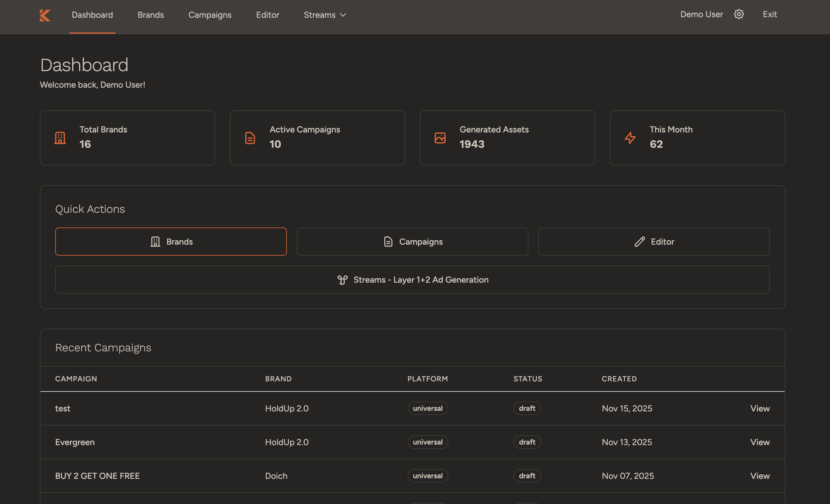Switch to the Brands navigation tab
Image resolution: width=830 pixels, height=504 pixels.
(150, 15)
